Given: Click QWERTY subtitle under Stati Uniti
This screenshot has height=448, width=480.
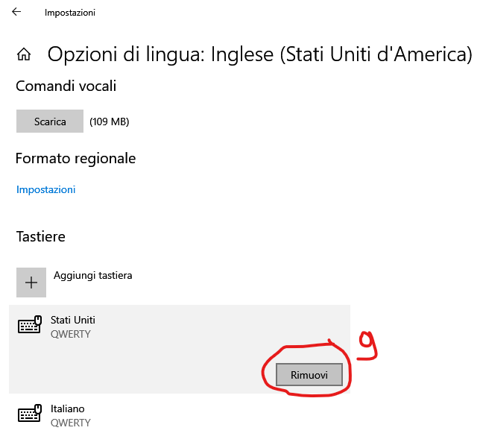Looking at the screenshot, I should point(71,334).
